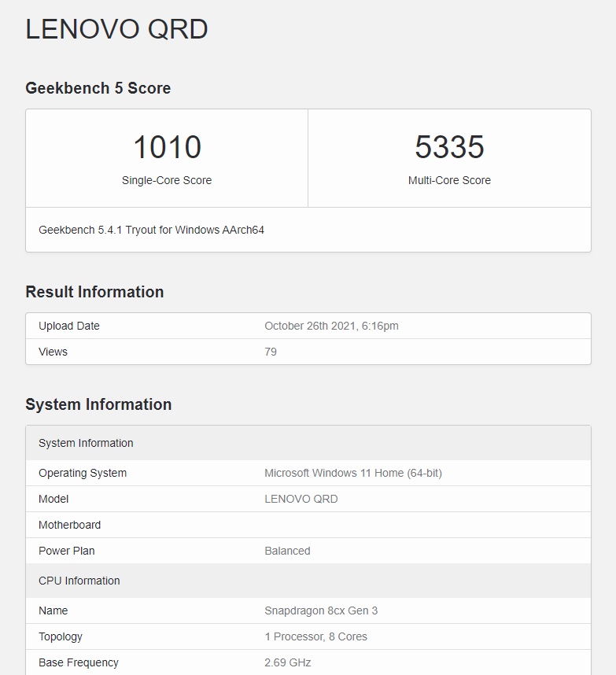Image resolution: width=616 pixels, height=675 pixels.
Task: Click the Base Frequency label
Action: click(79, 662)
